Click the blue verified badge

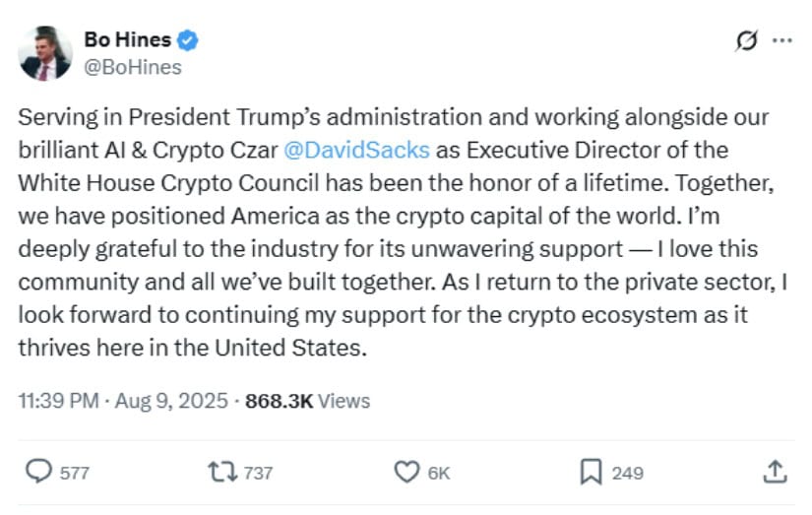187,40
